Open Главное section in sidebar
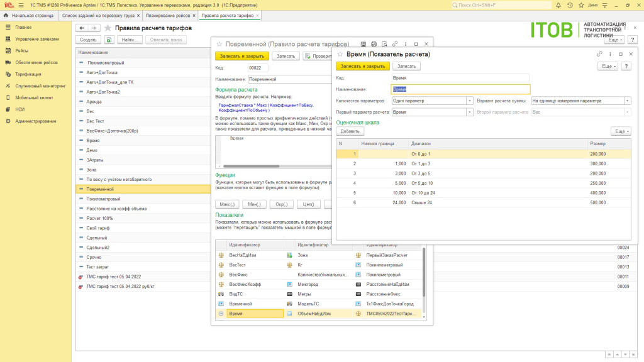This screenshot has width=644, height=362. coord(23,27)
